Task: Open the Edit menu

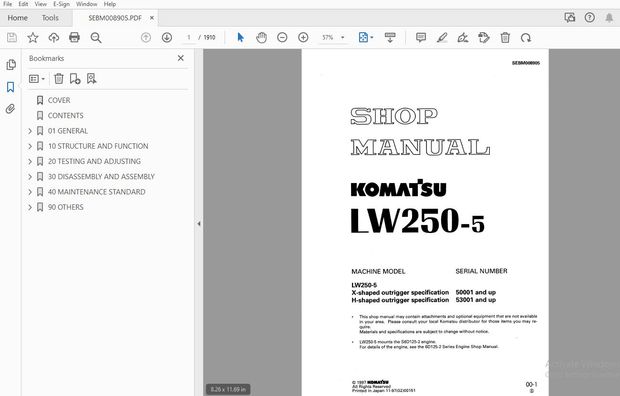Action: tap(23, 4)
